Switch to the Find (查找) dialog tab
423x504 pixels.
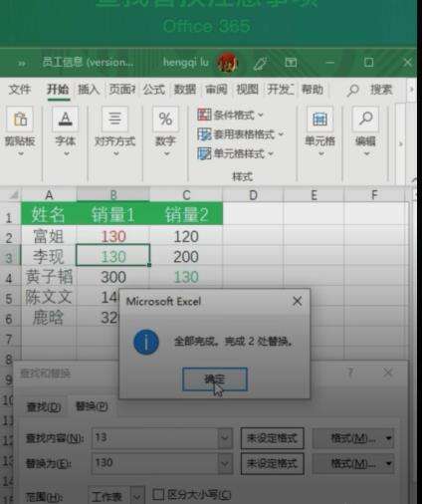44,407
